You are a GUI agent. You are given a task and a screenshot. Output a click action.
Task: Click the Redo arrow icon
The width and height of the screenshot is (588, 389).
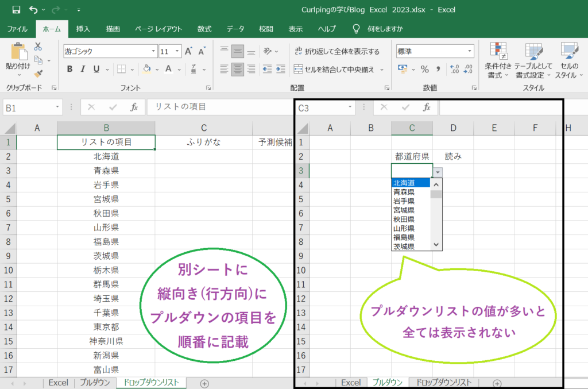pyautogui.click(x=56, y=10)
